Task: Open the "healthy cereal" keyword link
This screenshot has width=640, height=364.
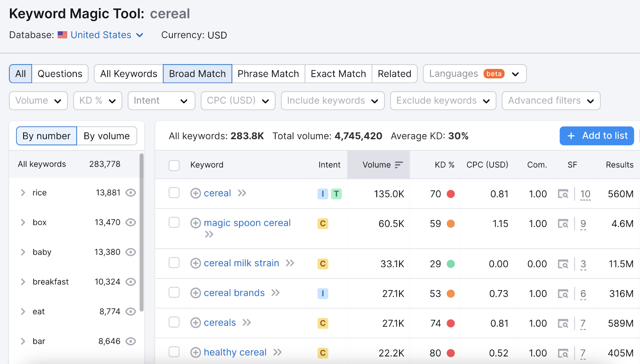Action: pos(235,352)
